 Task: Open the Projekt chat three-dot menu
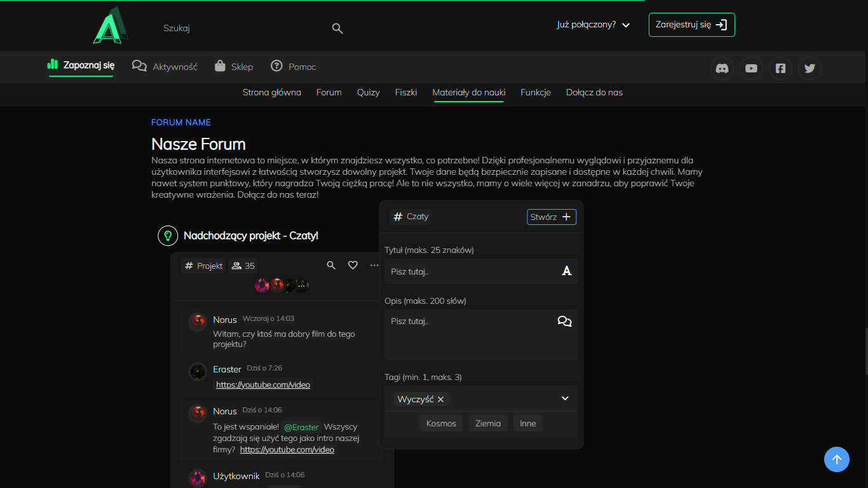point(374,266)
